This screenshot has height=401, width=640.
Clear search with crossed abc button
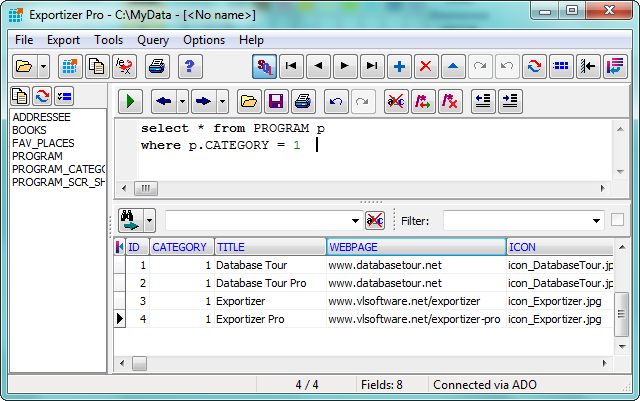tap(375, 221)
